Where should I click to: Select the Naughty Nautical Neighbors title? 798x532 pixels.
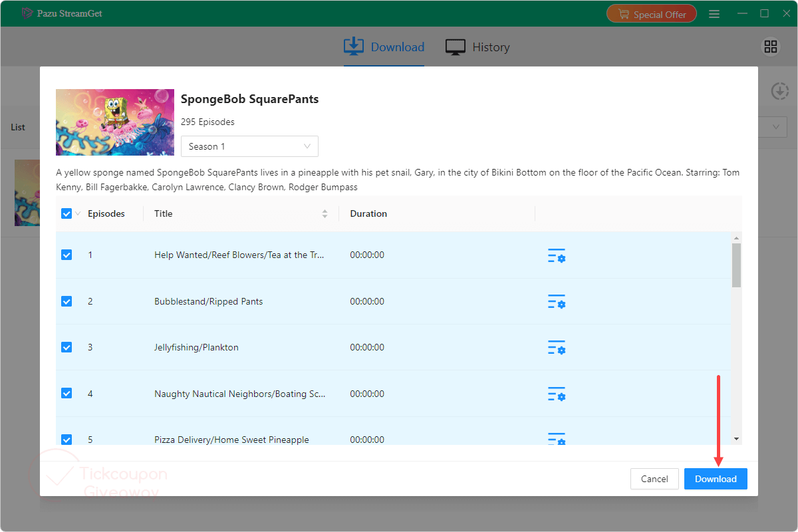[x=240, y=394]
